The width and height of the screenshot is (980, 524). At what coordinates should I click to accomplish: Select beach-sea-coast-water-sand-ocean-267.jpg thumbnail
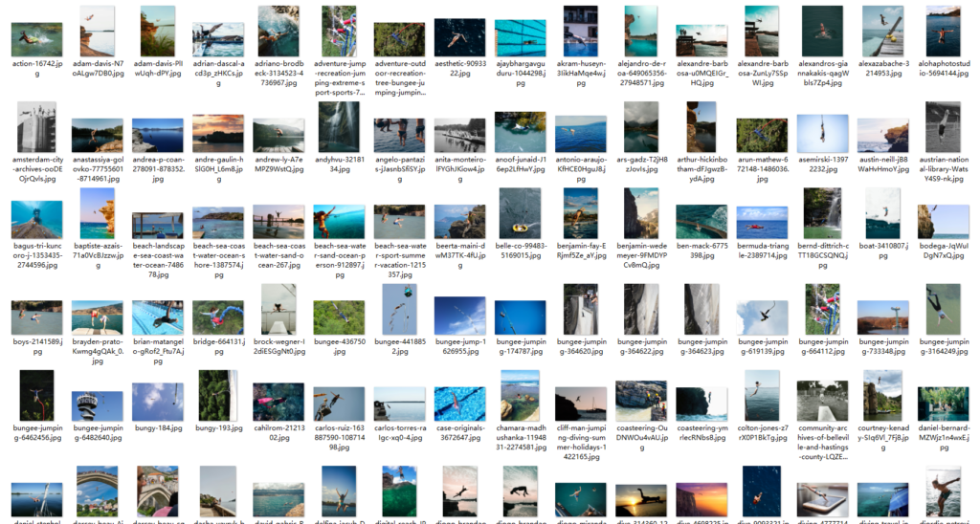click(278, 222)
